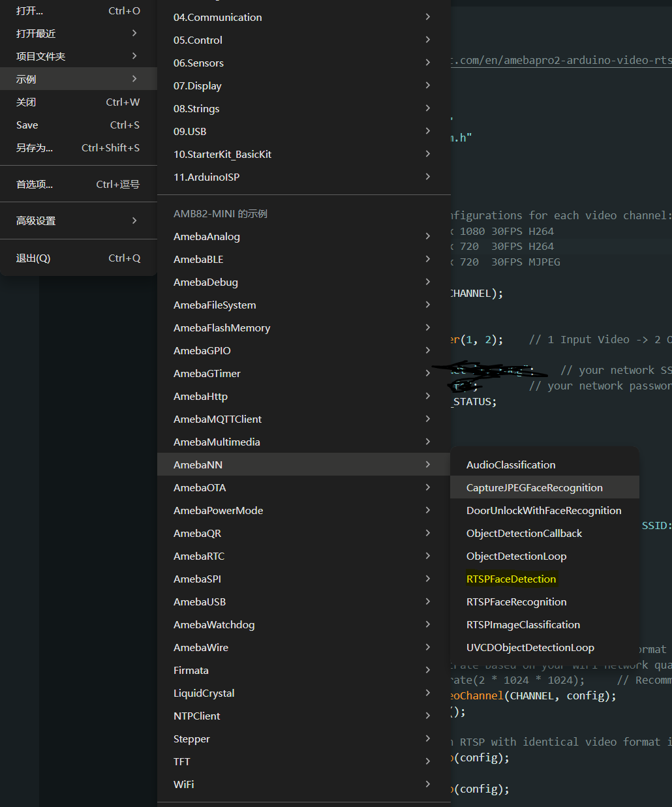Screen dimensions: 672x807
Task: Open the Firmata examples
Action: click(304, 670)
